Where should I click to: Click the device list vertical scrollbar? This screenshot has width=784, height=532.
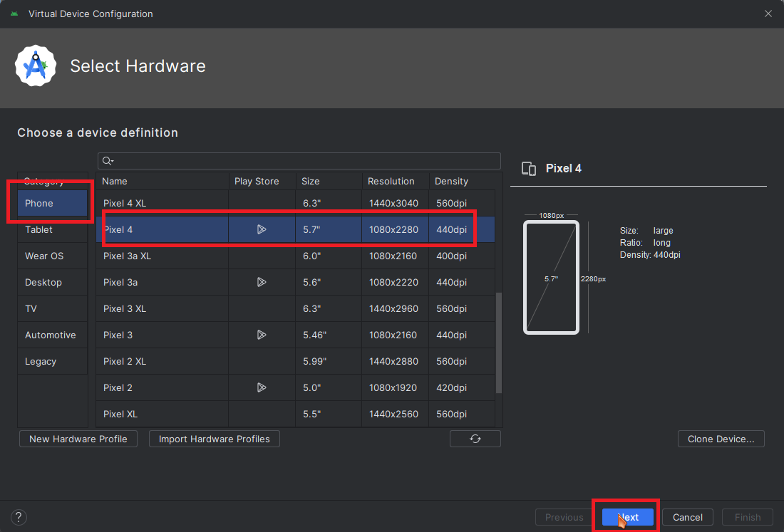click(498, 343)
